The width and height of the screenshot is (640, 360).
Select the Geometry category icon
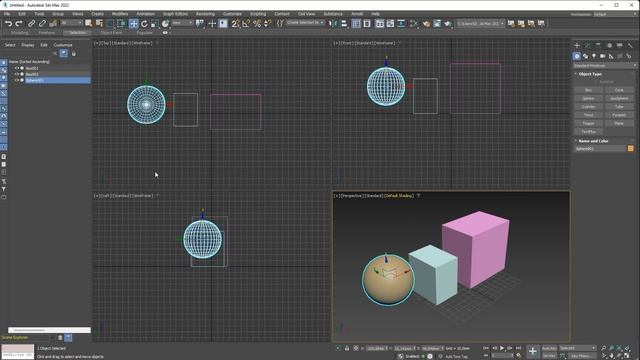tap(577, 56)
